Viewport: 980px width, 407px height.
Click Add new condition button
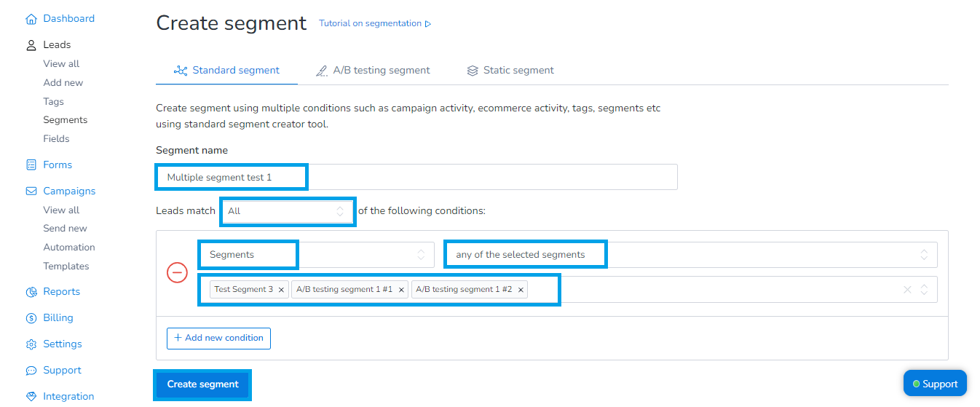click(218, 338)
